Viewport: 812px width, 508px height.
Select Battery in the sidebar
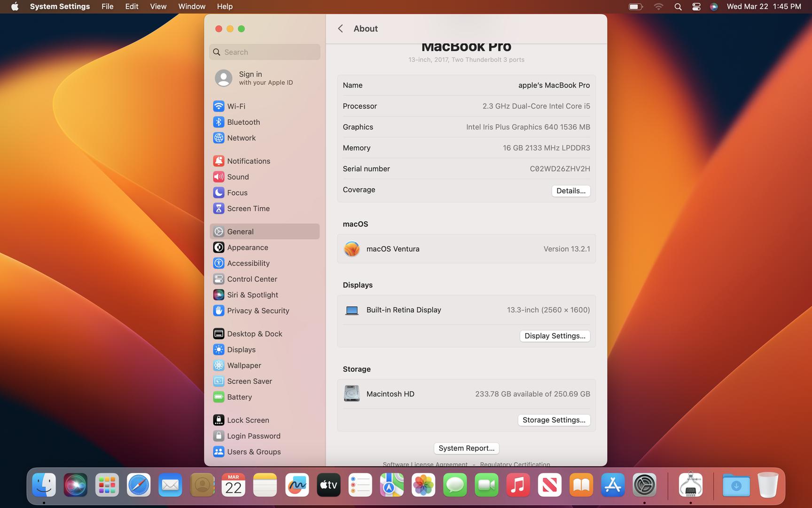click(x=239, y=397)
